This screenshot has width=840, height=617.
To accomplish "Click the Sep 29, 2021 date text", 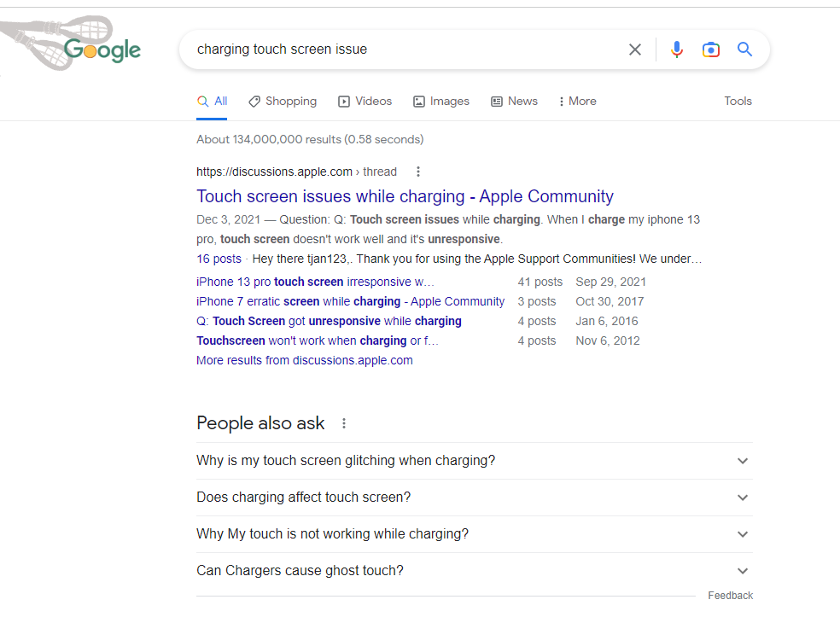I will pyautogui.click(x=610, y=282).
